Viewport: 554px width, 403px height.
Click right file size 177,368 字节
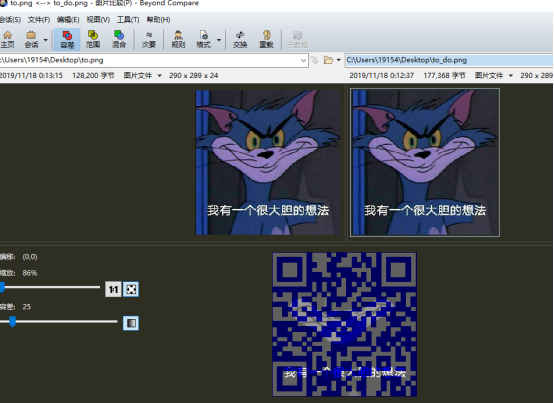444,76
